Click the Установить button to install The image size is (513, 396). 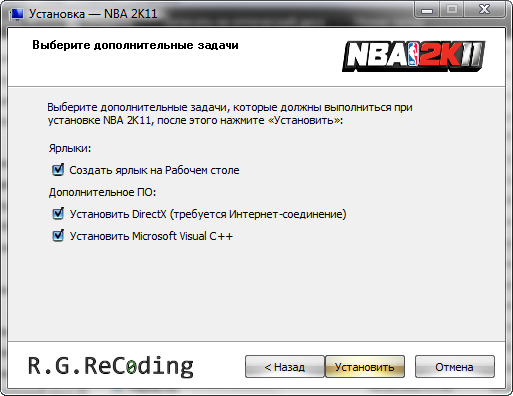point(365,367)
